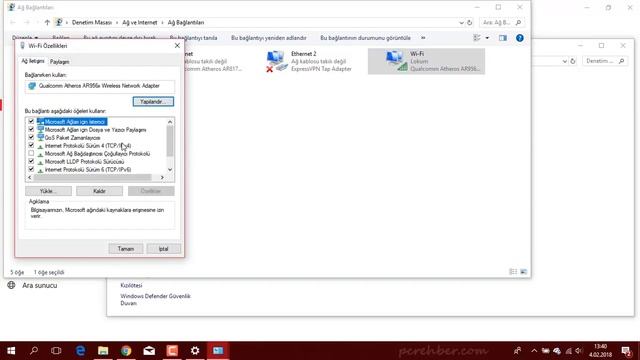
Task: Click scroll up arrow in items list
Action: coord(170,122)
